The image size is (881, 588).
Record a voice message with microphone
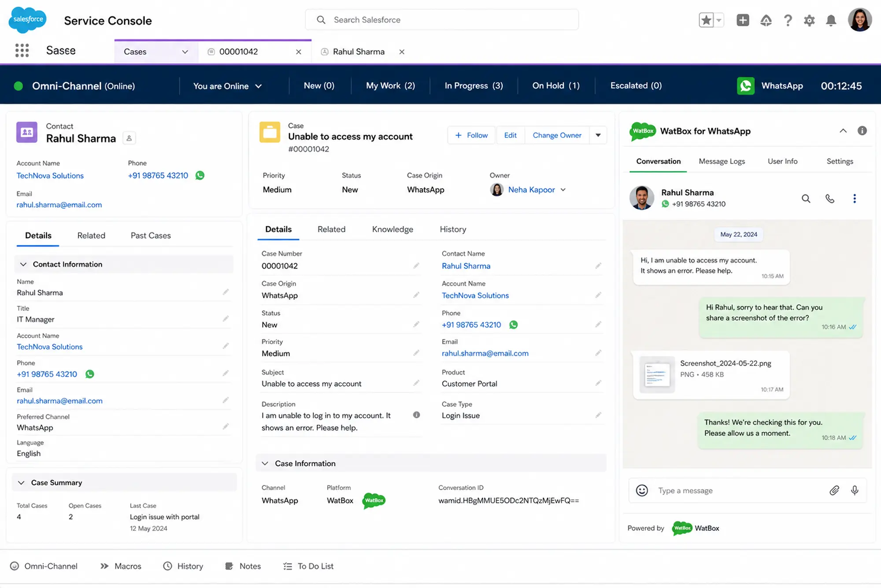855,490
